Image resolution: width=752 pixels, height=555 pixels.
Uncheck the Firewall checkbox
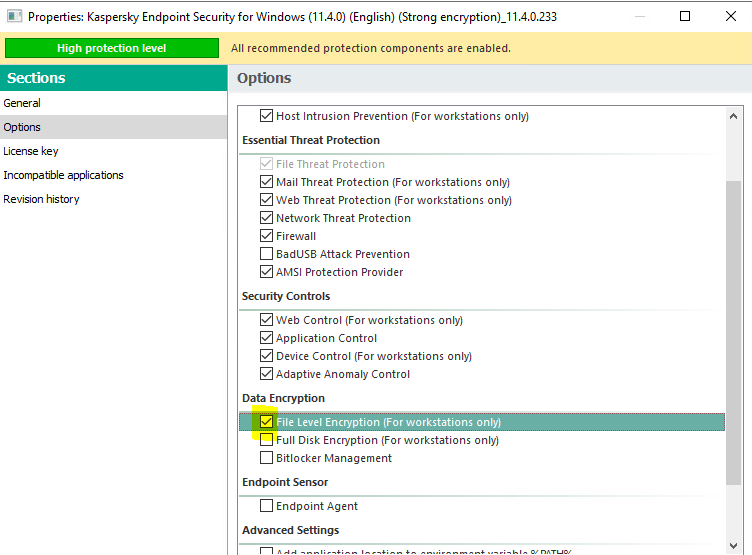click(266, 236)
